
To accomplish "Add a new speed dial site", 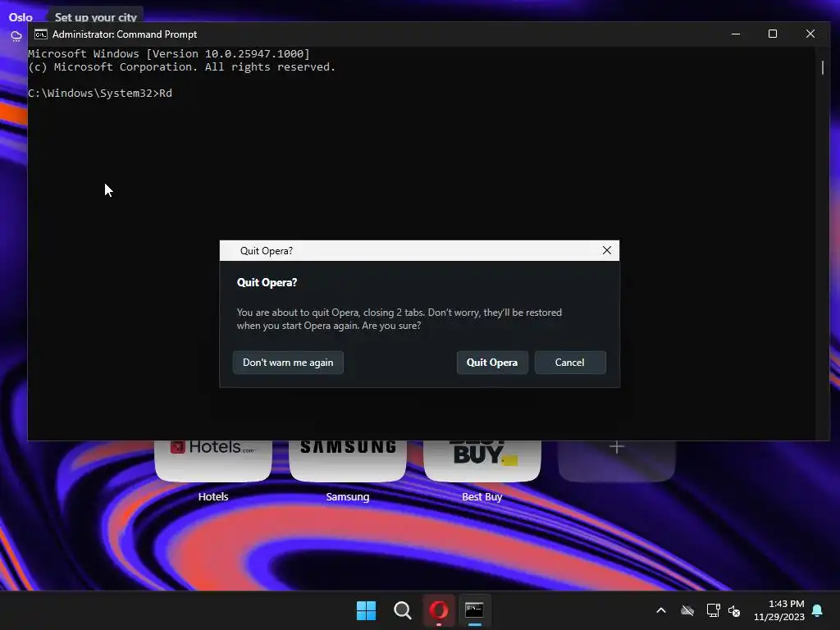I will (x=617, y=460).
